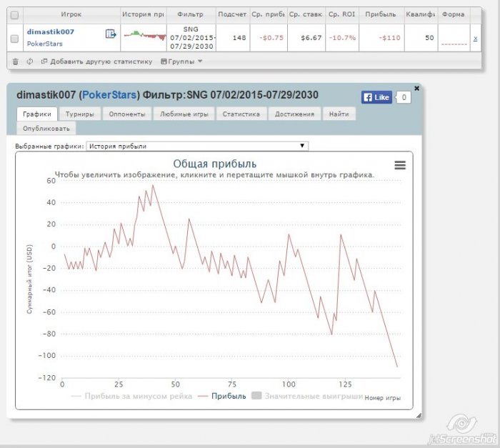Toggle Значительные выигрыши legend item

pos(307,396)
